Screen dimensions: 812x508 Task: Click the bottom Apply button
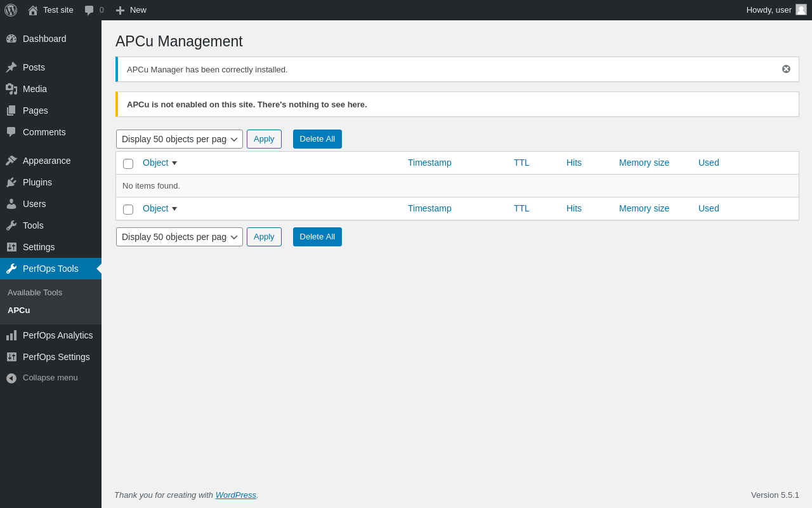[264, 237]
